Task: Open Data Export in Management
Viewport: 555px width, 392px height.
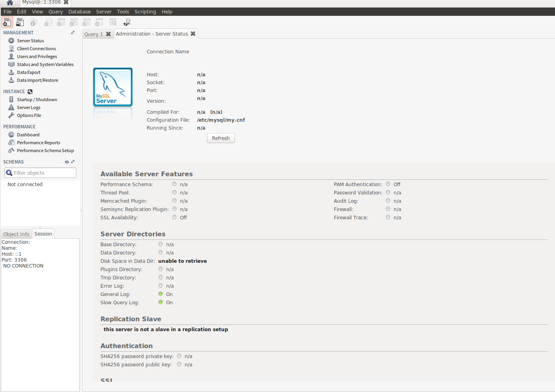Action: 28,72
